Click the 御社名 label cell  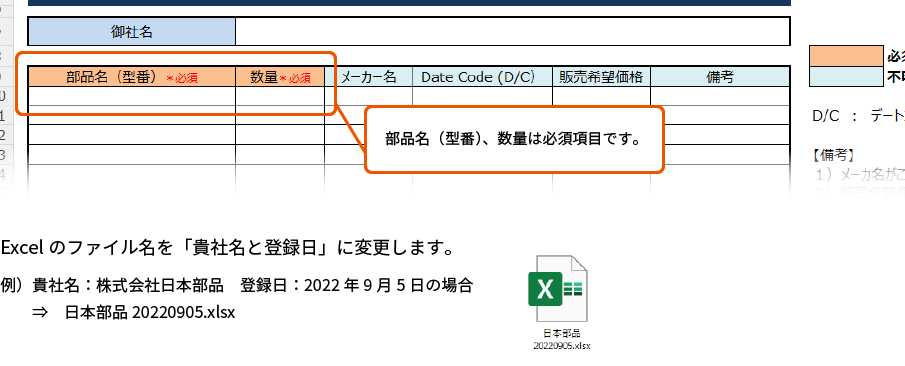[132, 32]
